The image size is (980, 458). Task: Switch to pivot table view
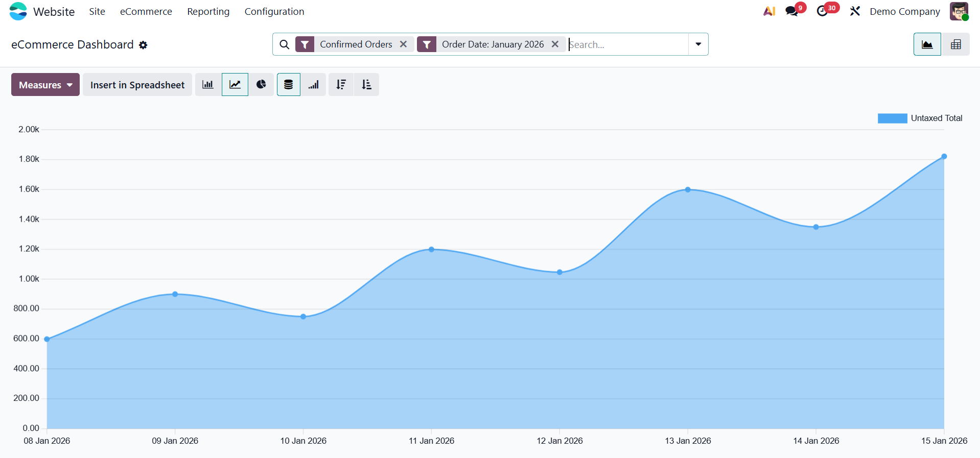click(x=955, y=44)
